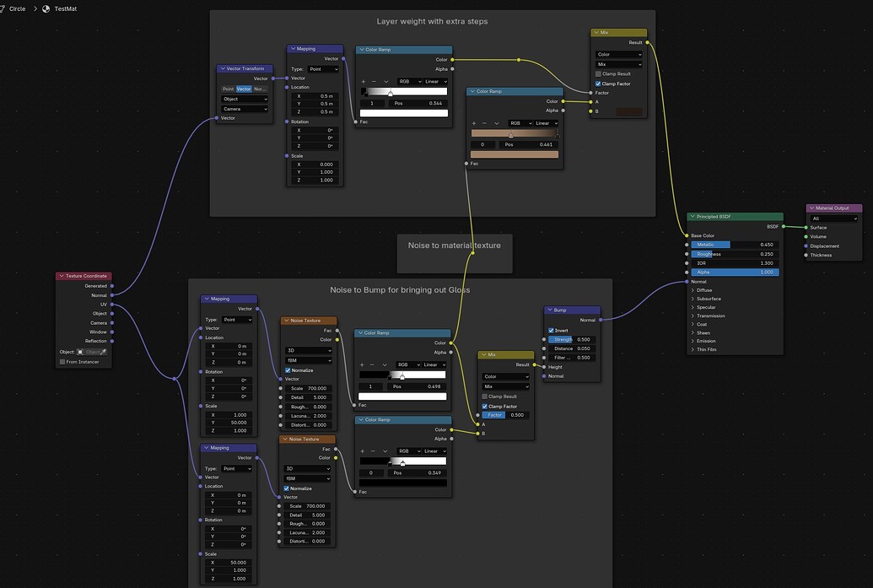The width and height of the screenshot is (873, 588).
Task: Click the Reflection output socket on Texture Coordinate
Action: coord(112,341)
